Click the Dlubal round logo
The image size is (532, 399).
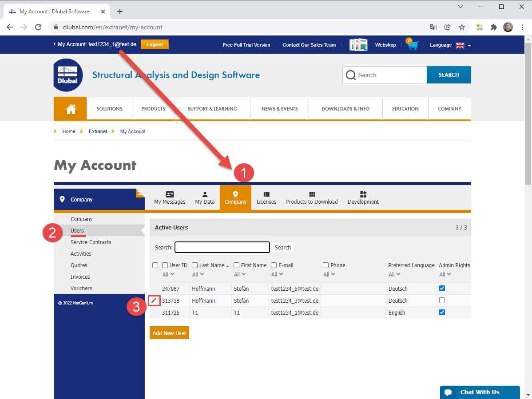coord(68,75)
